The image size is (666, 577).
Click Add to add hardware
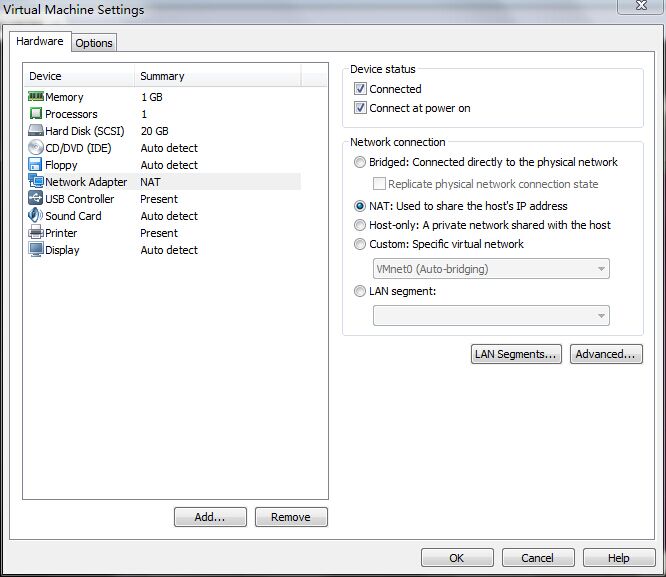[210, 517]
